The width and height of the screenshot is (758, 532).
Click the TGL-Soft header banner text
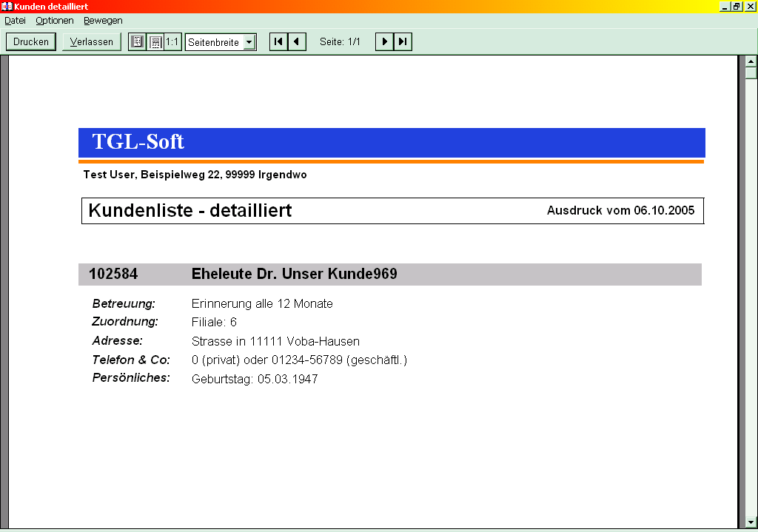pyautogui.click(x=138, y=141)
